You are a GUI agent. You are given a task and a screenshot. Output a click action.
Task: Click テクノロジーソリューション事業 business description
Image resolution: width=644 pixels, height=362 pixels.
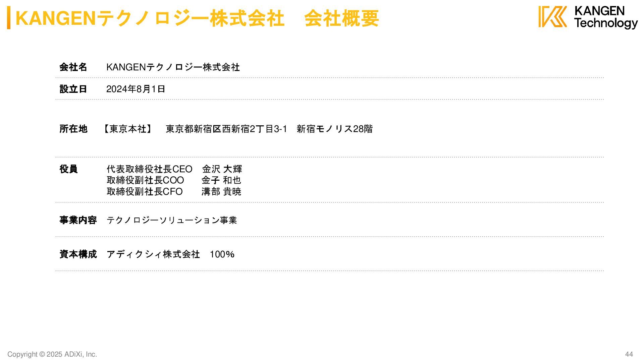click(172, 220)
